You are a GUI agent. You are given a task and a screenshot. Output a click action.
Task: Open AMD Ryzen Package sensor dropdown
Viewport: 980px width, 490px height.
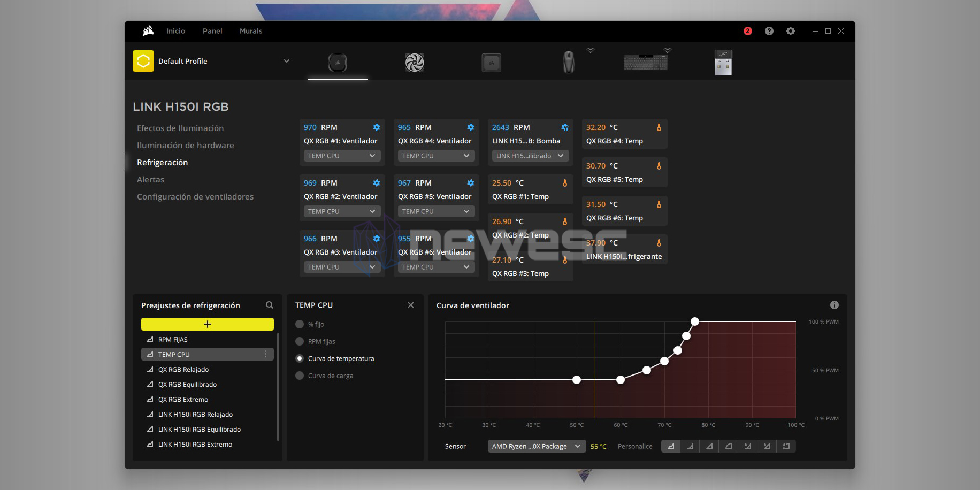tap(537, 446)
